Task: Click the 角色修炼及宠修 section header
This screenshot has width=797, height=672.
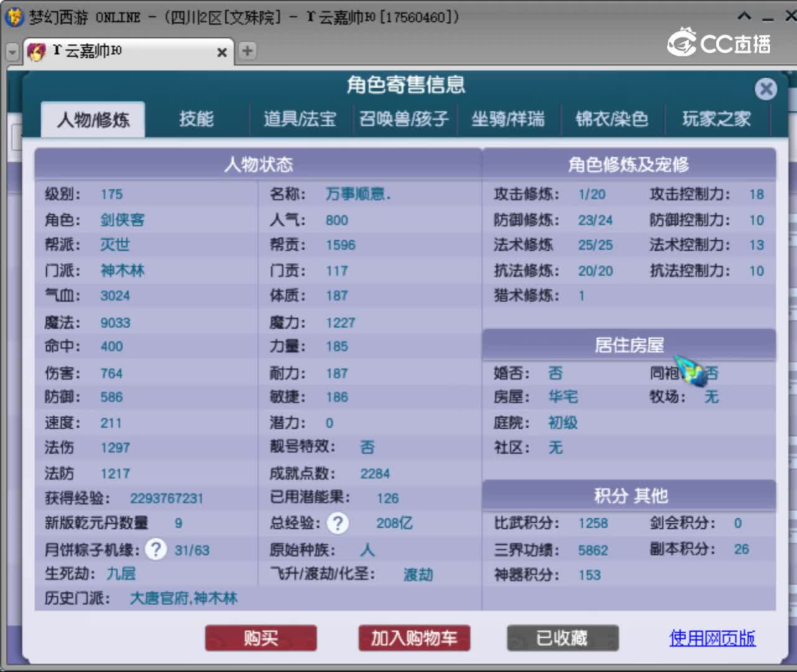Action: (629, 164)
